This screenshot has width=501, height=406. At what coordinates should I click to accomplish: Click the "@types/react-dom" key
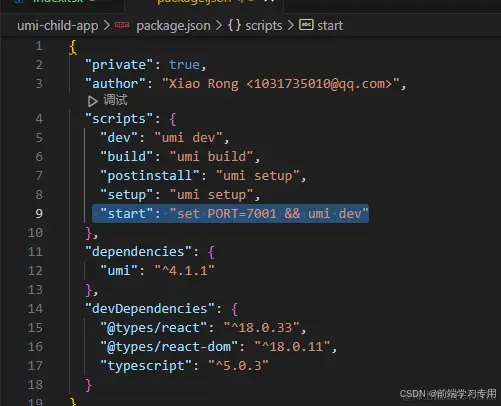169,347
